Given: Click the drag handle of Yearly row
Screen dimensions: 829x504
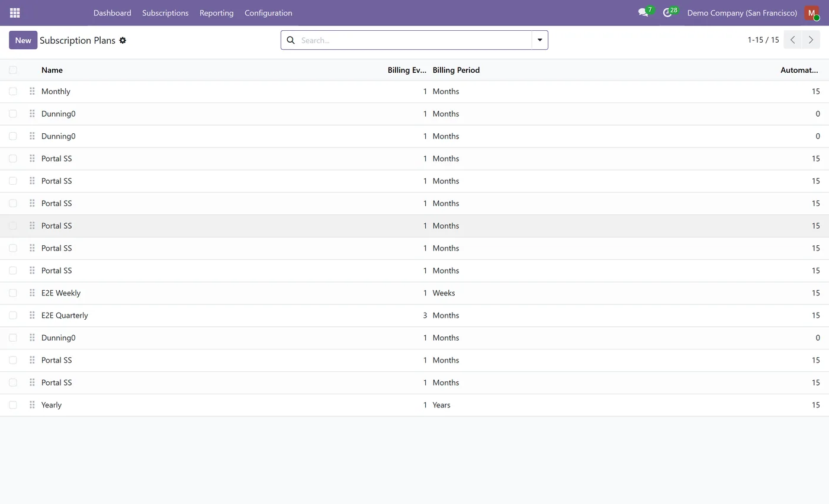Looking at the screenshot, I should click(x=32, y=405).
